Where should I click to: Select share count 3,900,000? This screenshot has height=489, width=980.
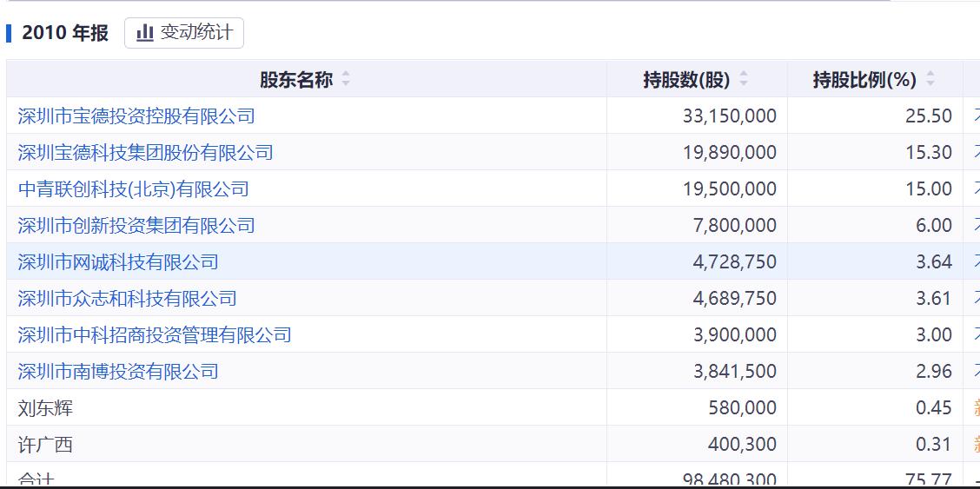click(x=735, y=334)
